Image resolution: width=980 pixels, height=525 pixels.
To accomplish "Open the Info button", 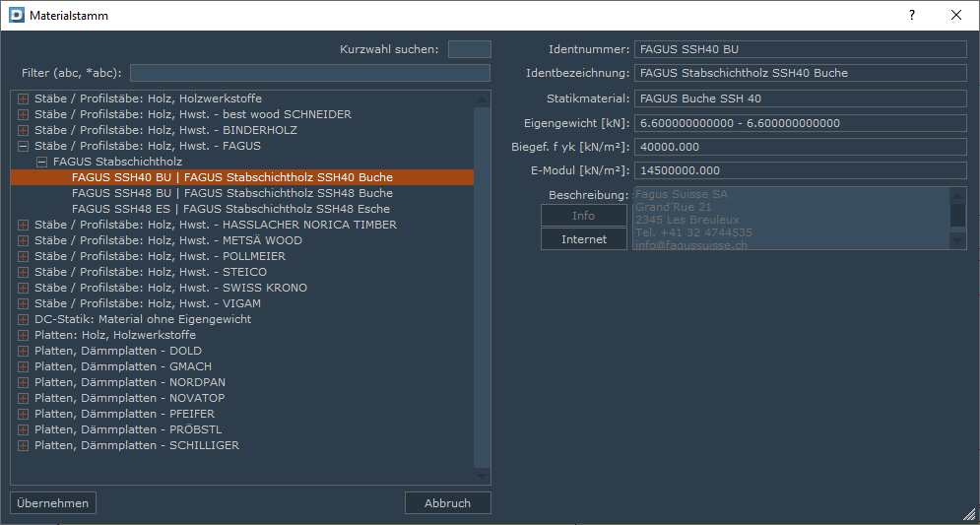I will tap(584, 216).
